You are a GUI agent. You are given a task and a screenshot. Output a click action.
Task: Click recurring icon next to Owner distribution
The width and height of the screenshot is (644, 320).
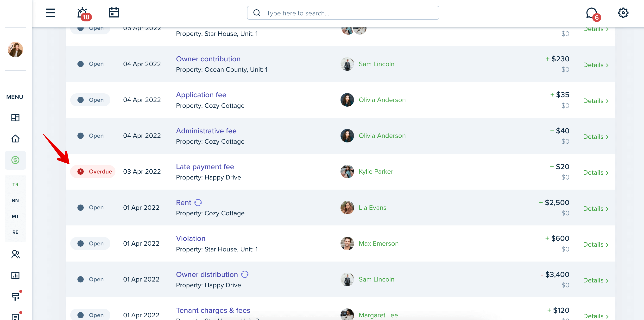pos(245,275)
